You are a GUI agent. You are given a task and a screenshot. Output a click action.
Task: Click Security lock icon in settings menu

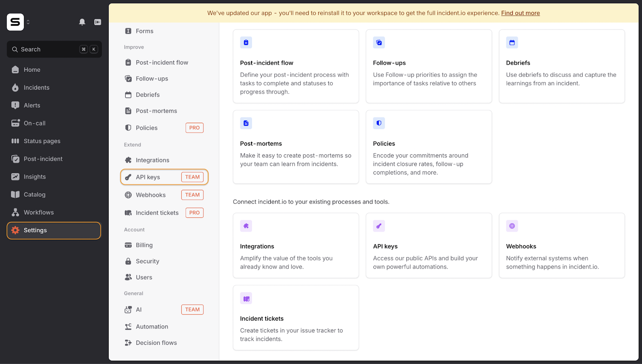point(128,261)
